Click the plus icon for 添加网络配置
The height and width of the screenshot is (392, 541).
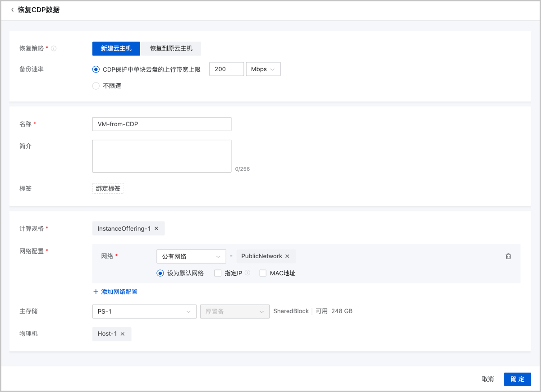(96, 292)
